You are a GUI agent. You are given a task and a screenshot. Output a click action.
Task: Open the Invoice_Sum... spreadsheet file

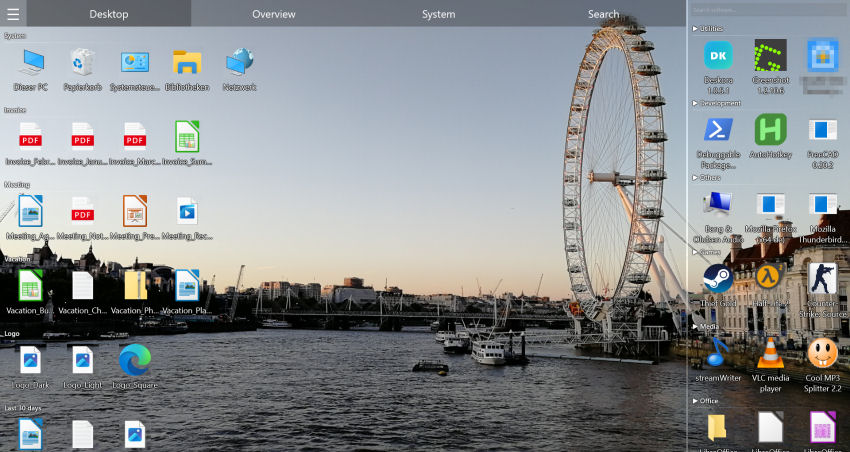point(187,144)
